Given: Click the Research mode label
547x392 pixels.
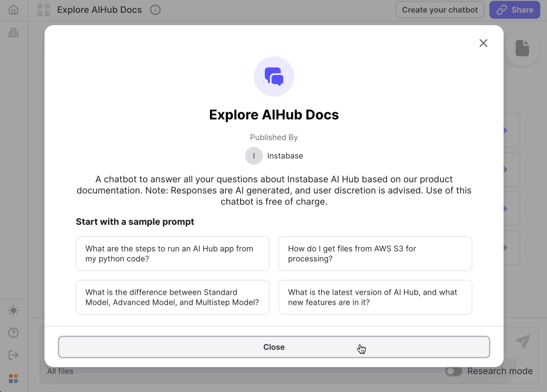Looking at the screenshot, I should [x=500, y=371].
